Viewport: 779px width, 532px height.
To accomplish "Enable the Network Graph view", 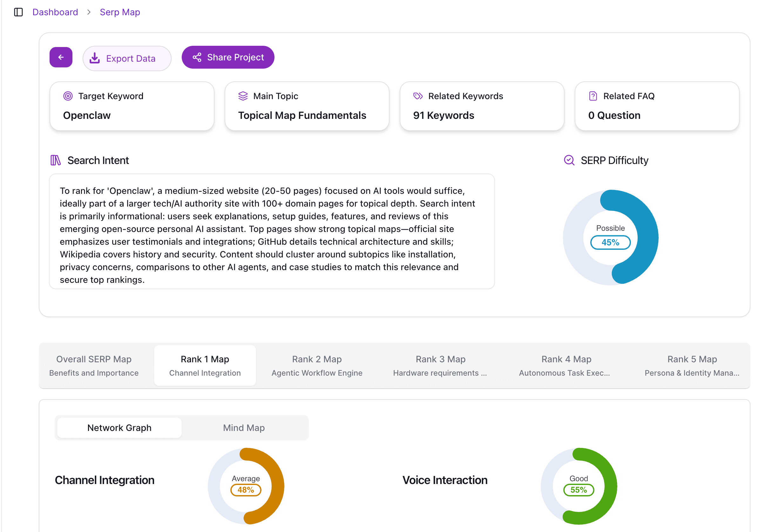I will tap(119, 428).
